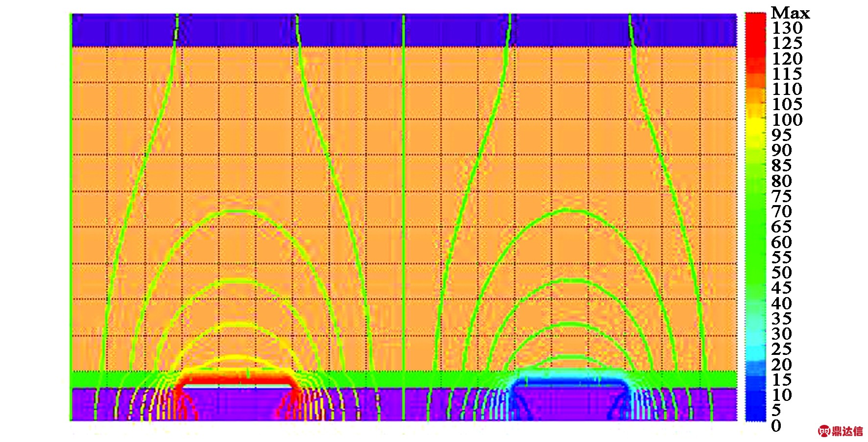Click the 65 legend label
The image size is (868, 442).
(x=781, y=227)
